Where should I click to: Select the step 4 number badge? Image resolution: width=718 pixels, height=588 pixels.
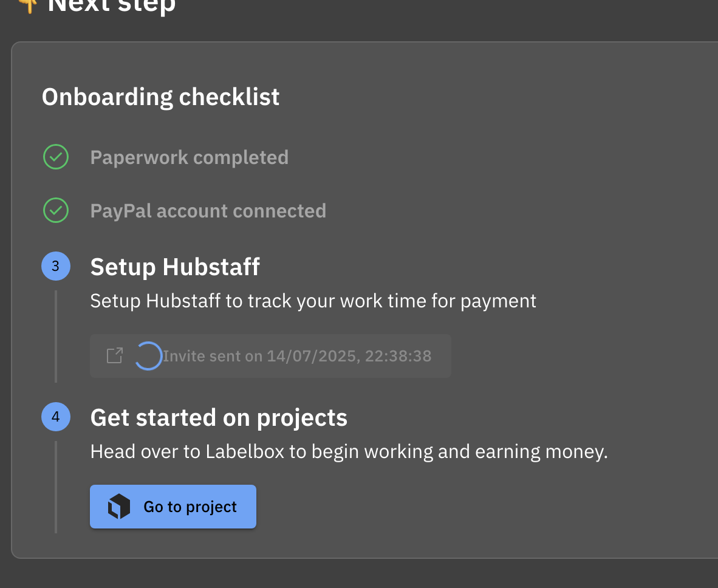[x=56, y=417]
